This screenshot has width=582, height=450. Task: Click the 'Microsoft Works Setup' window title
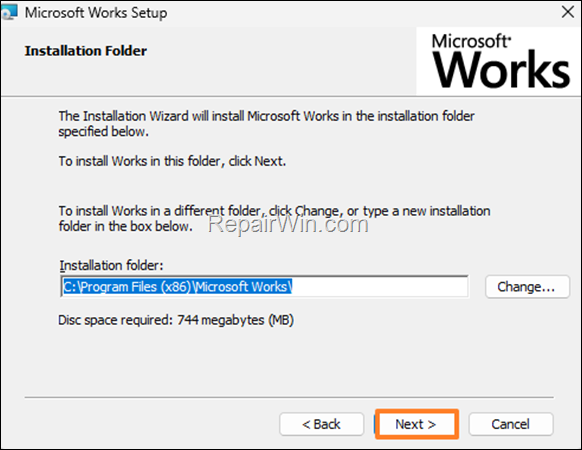tap(96, 13)
